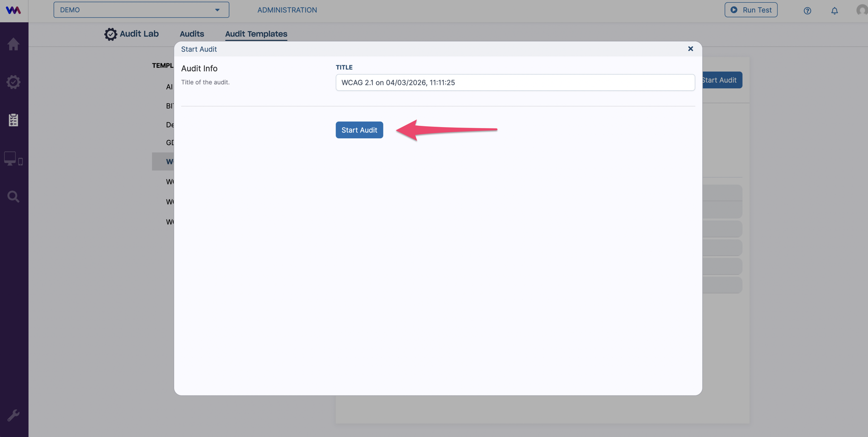Open the devices monitor icon in sidebar
868x437 pixels.
pyautogui.click(x=14, y=158)
